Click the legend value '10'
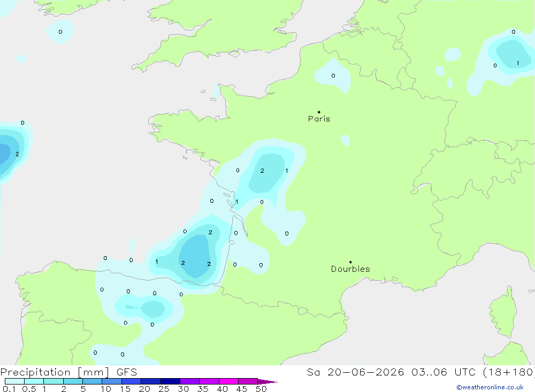This screenshot has width=535, height=392. pos(106,389)
